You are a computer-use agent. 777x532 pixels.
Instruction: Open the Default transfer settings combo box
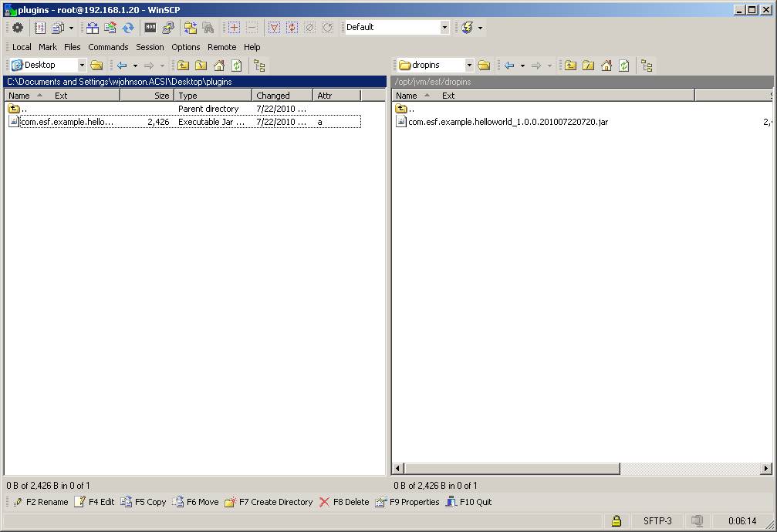[x=397, y=27]
